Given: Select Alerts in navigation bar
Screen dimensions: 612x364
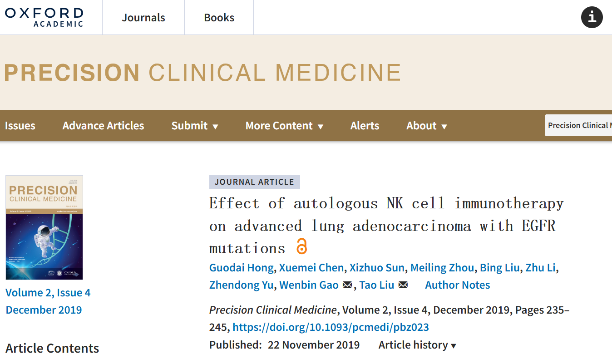Looking at the screenshot, I should point(365,126).
